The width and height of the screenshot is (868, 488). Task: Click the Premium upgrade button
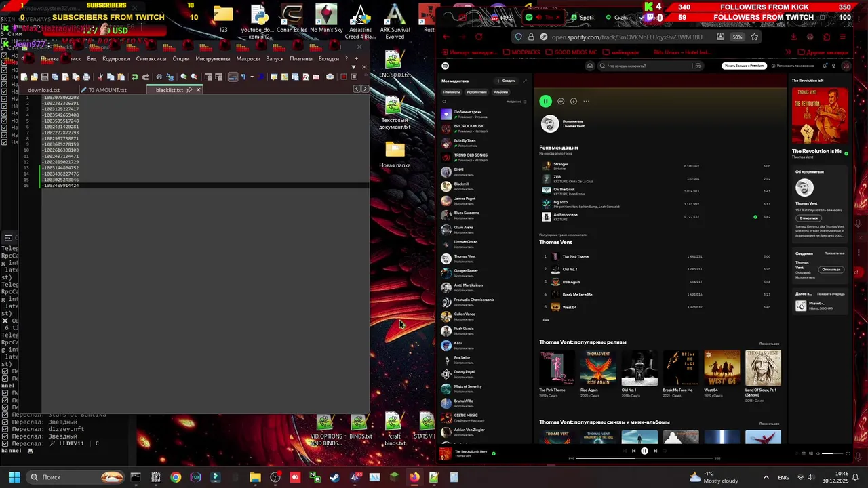pos(744,66)
